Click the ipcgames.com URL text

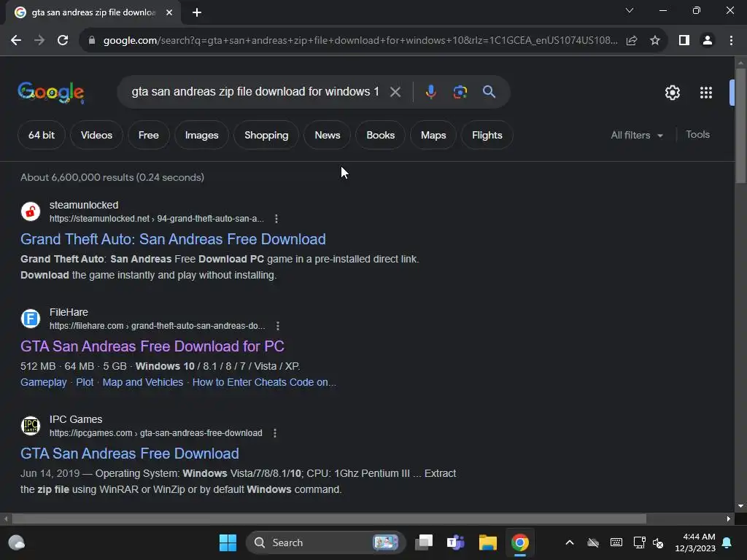click(x=156, y=433)
